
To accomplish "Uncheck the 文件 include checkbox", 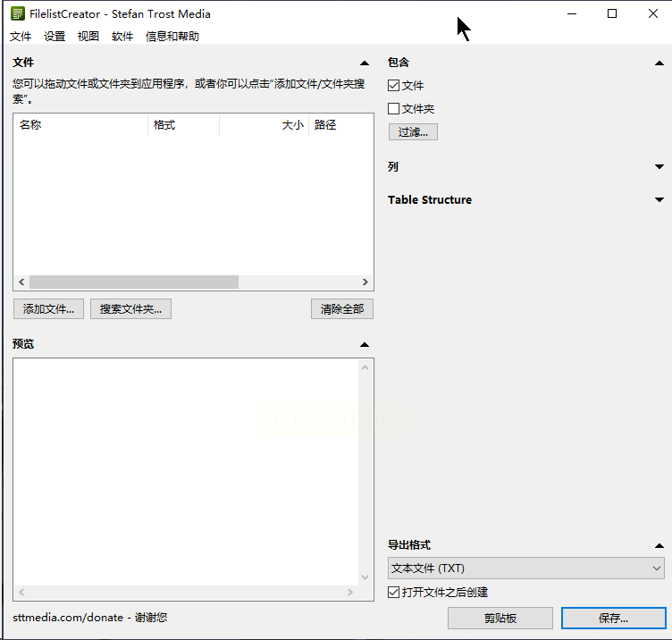I will tap(393, 85).
